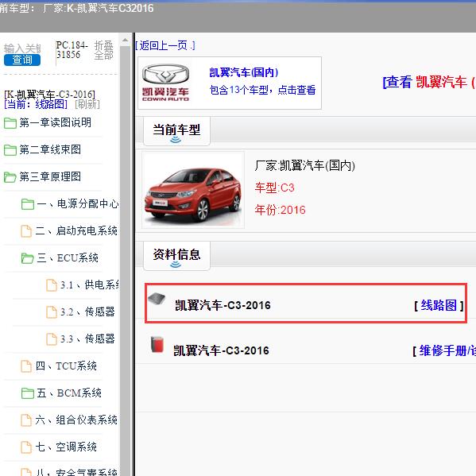The width and height of the screenshot is (476, 476).
Task: Click the [K-凯翼汽车-C3-2016] heading
Action: click(x=49, y=94)
